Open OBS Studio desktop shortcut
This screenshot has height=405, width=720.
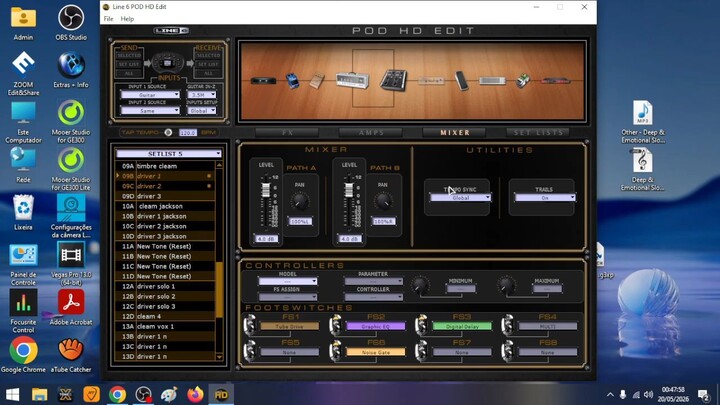(x=71, y=22)
